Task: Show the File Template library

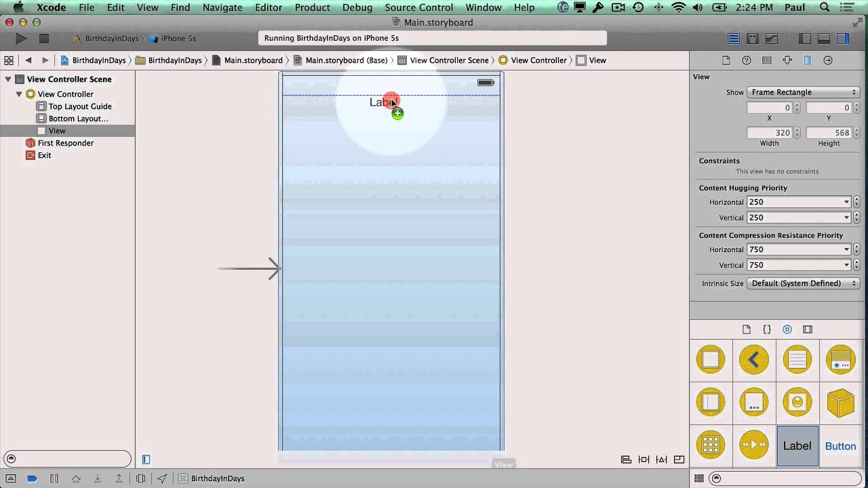Action: point(747,329)
